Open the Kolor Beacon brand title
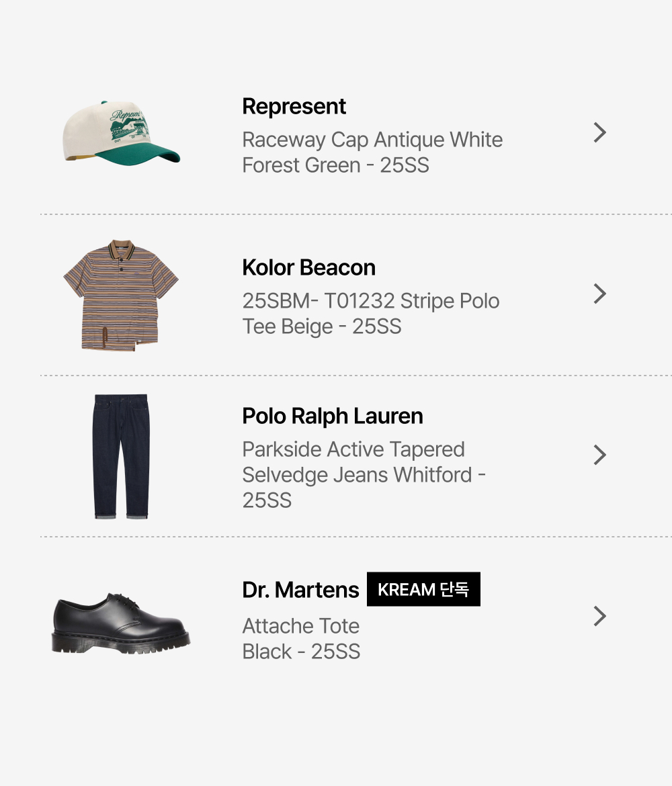The width and height of the screenshot is (672, 786). (x=308, y=267)
